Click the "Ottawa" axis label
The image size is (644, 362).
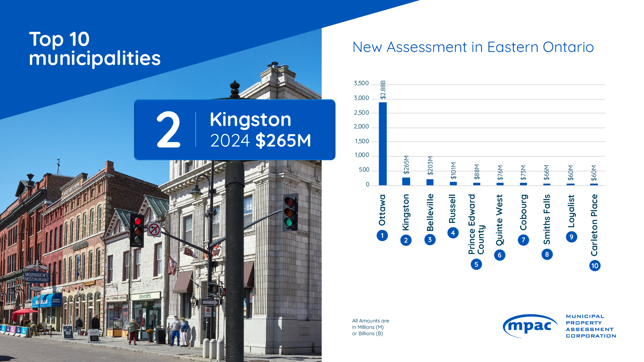(x=382, y=210)
